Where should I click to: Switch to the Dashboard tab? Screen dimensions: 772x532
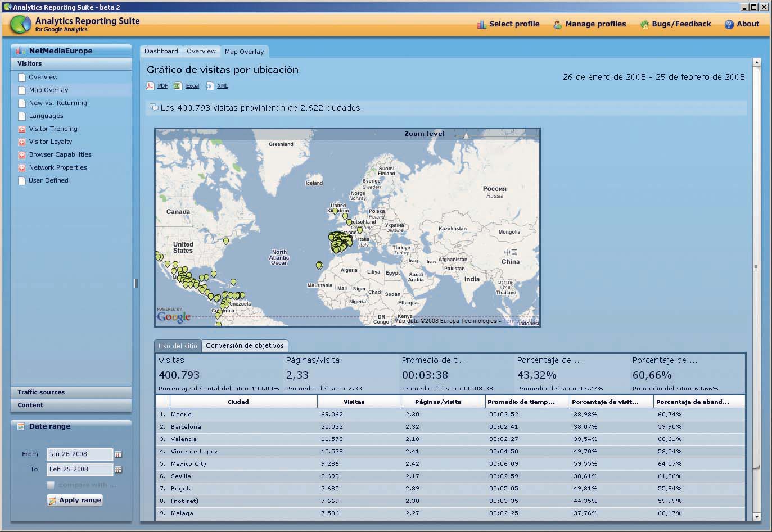[161, 51]
